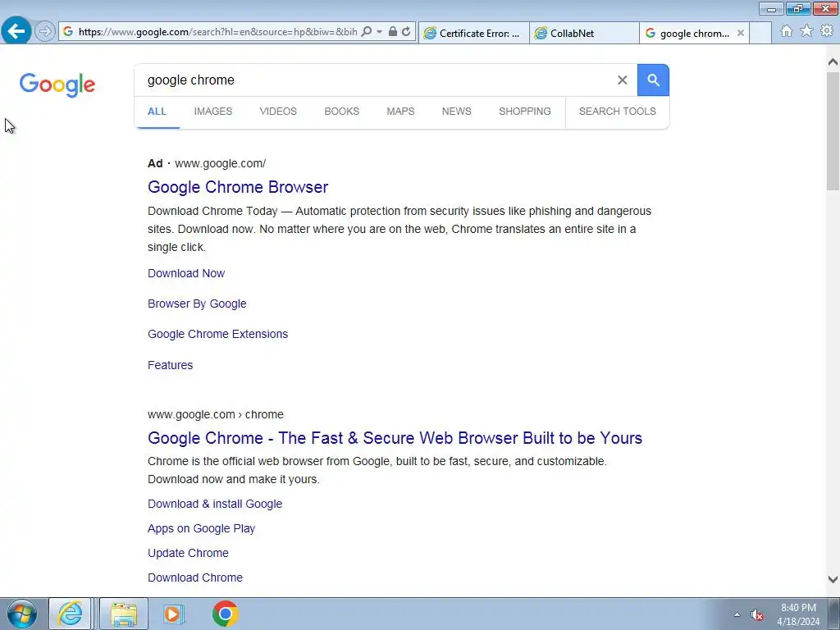The width and height of the screenshot is (840, 630).
Task: Clear the search query with X icon
Action: click(622, 80)
